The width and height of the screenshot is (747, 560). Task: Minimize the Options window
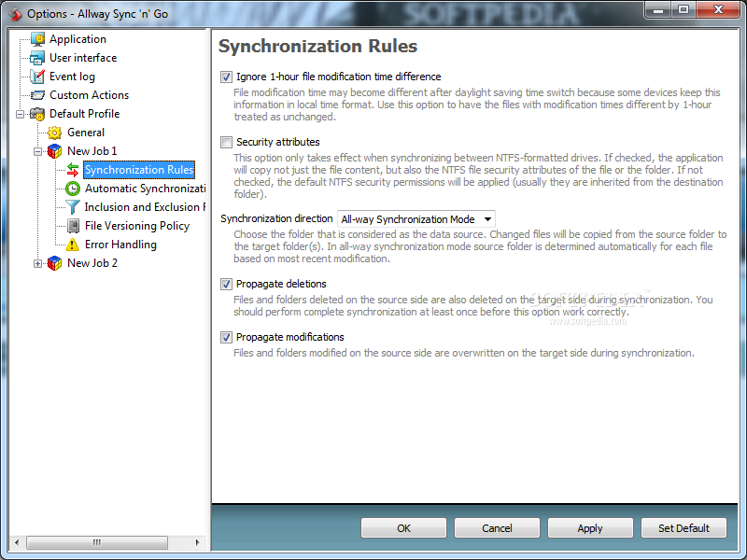[x=659, y=10]
